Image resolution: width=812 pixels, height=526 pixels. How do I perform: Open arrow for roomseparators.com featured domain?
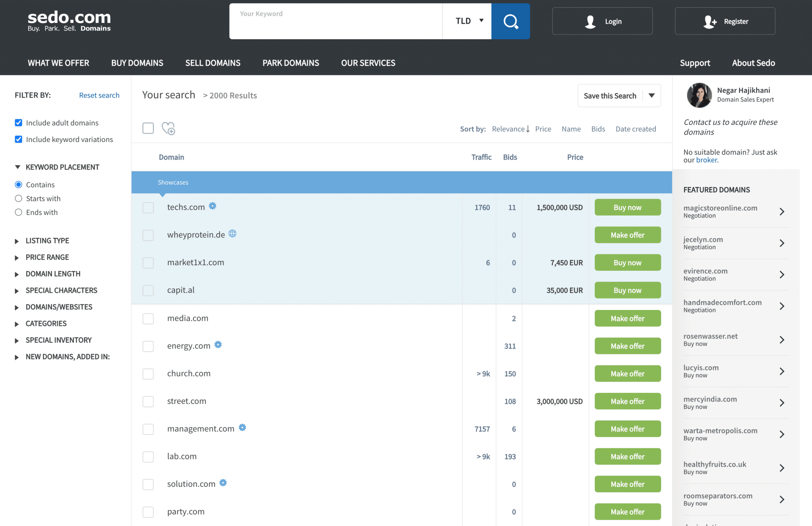[x=781, y=499]
